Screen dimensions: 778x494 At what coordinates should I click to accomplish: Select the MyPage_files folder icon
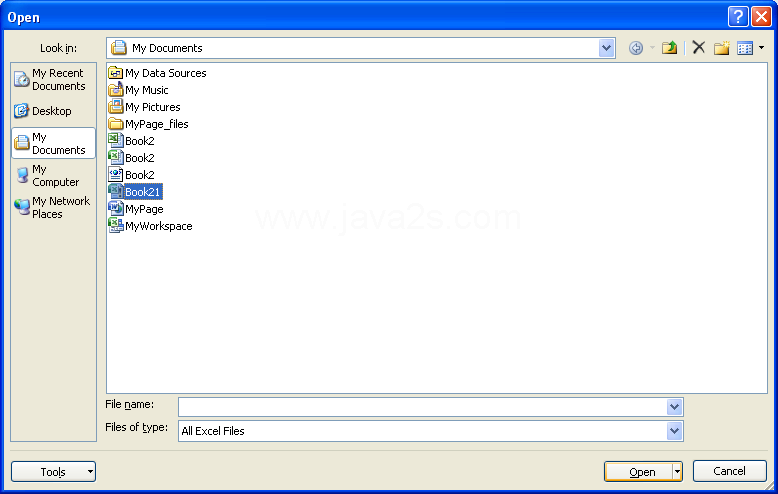point(116,124)
